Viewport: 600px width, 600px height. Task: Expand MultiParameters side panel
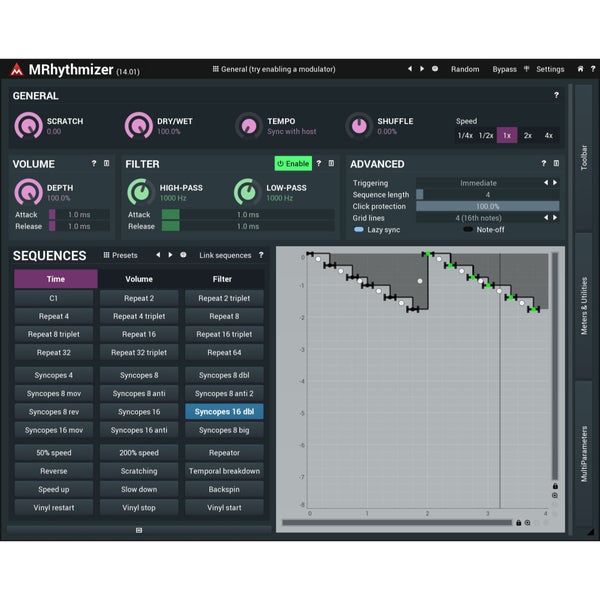584,454
